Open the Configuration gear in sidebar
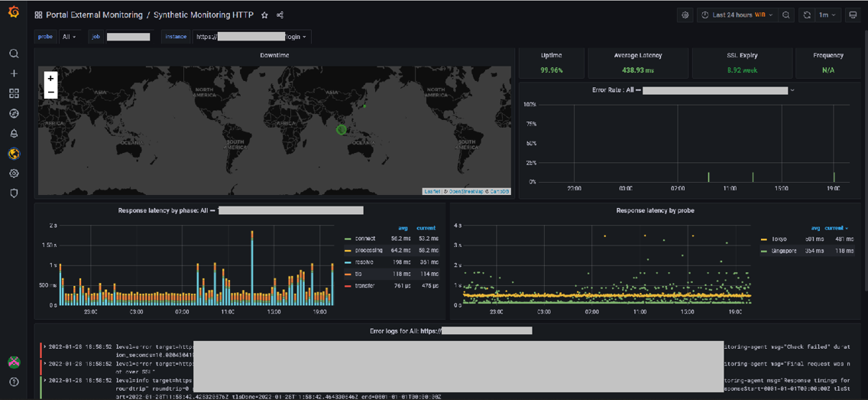Image resolution: width=868 pixels, height=400 pixels. [15, 174]
